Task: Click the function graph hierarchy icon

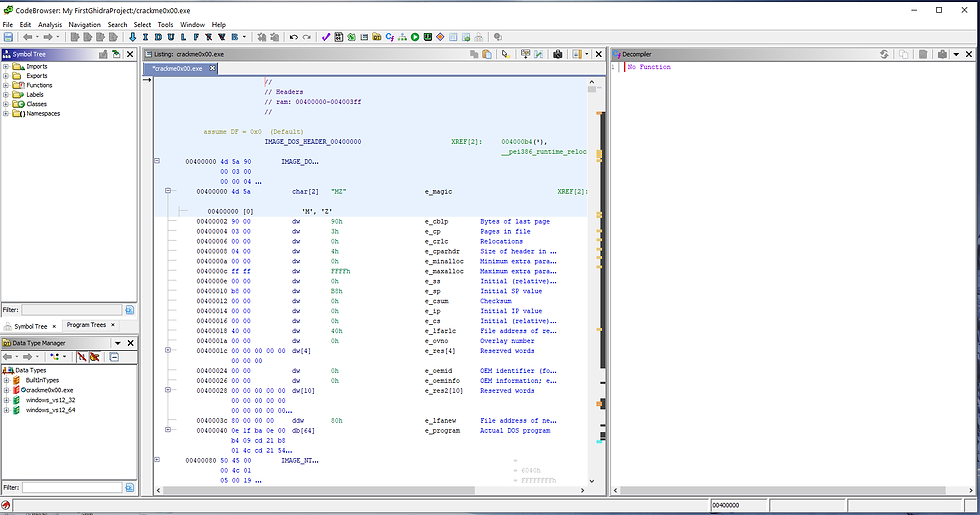Action: 402,37
